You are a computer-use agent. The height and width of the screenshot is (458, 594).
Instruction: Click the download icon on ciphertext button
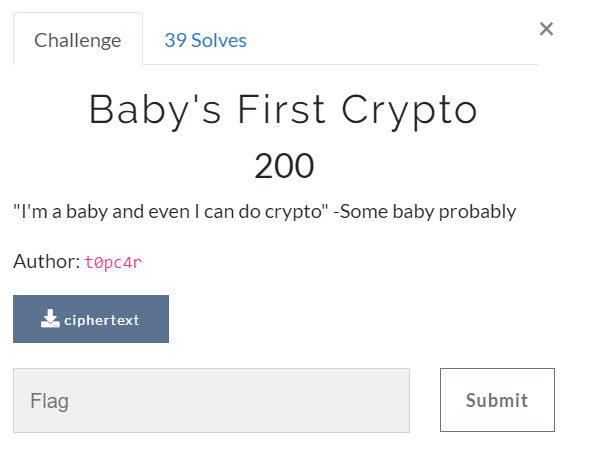[50, 319]
